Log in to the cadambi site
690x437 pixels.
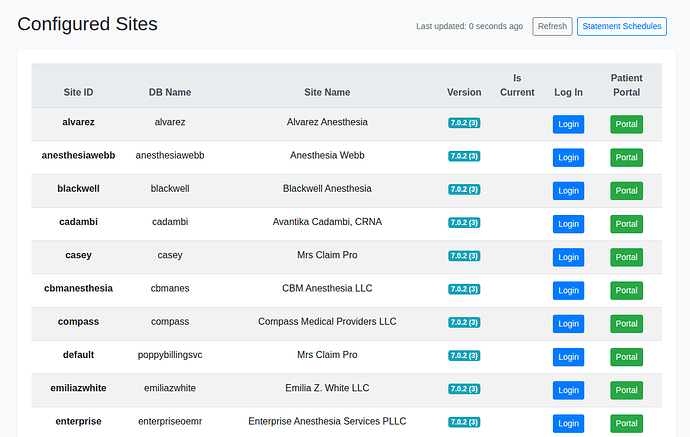(569, 224)
